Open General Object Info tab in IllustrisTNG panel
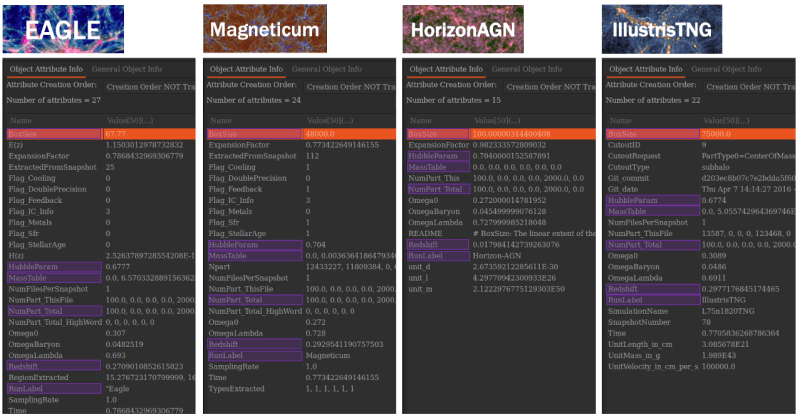Screen dimensions: 800x417 click(726, 69)
